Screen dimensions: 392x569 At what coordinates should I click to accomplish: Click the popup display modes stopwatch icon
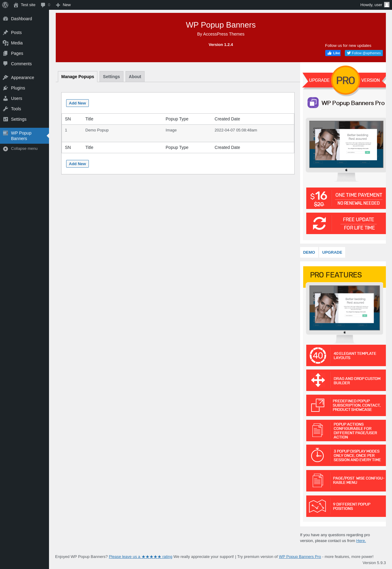tap(317, 455)
